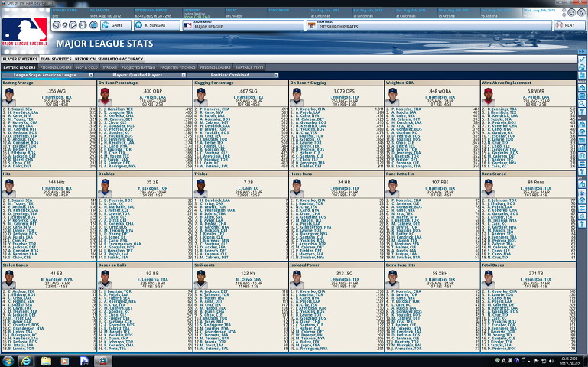Click the home icon in the top toolbar
The width and height of the screenshot is (588, 367).
(x=94, y=25)
